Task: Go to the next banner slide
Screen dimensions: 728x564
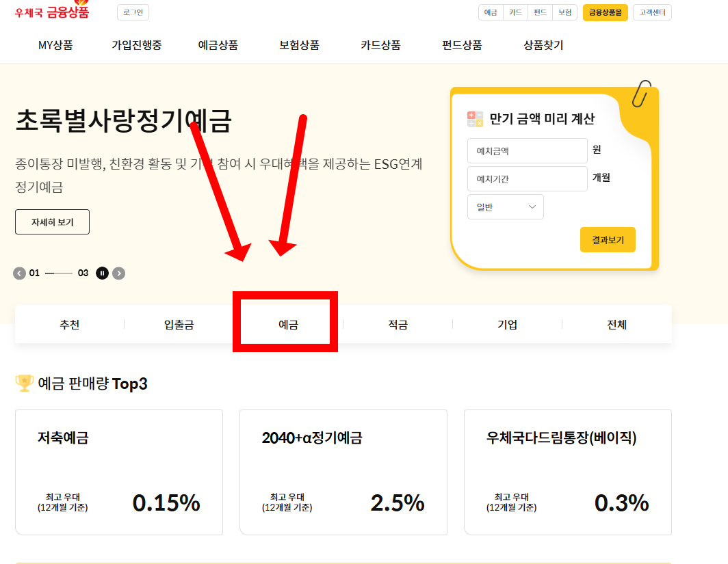Action: pyautogui.click(x=119, y=273)
